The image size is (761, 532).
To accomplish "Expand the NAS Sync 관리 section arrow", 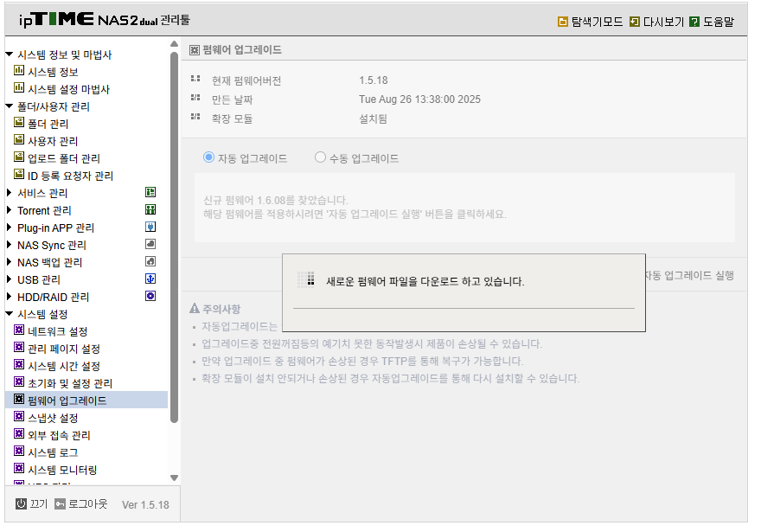I will click(10, 245).
